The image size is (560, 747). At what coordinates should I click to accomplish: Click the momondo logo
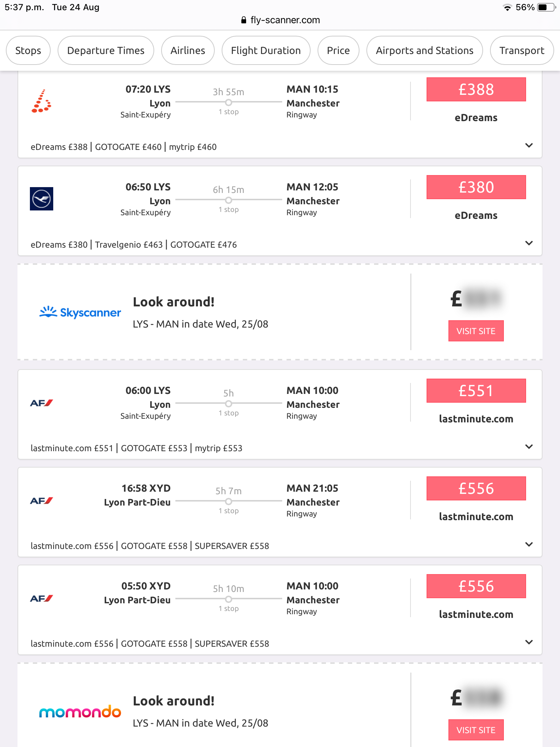click(80, 712)
